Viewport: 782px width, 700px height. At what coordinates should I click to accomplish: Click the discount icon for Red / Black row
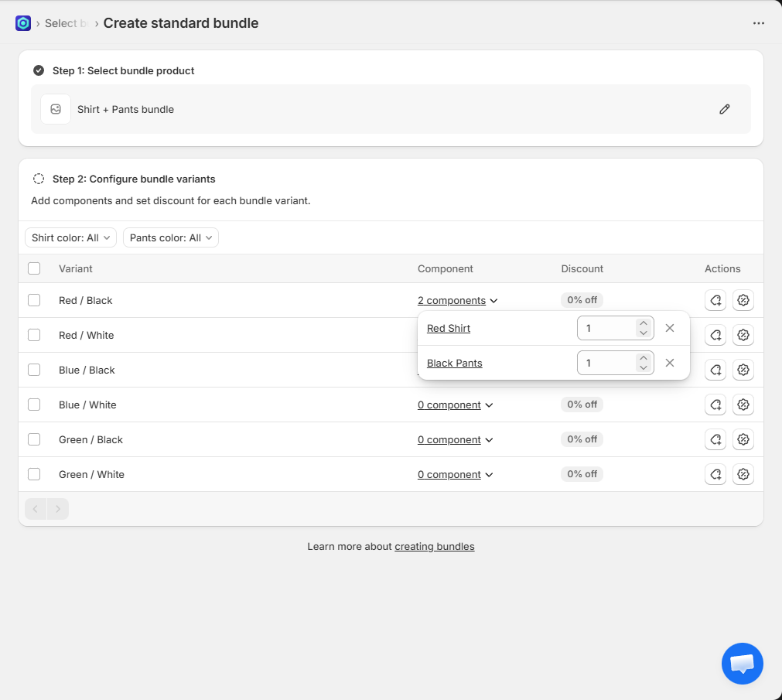tap(743, 300)
